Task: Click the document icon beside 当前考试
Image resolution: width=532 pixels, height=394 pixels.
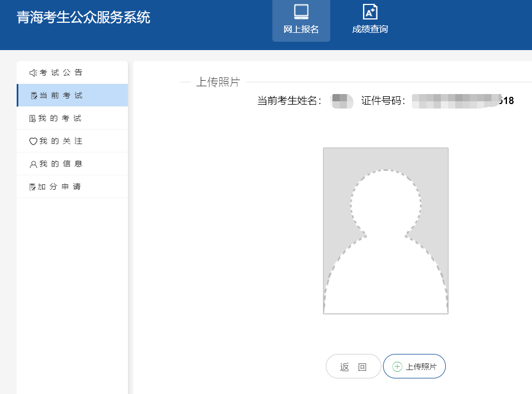Action: click(34, 96)
